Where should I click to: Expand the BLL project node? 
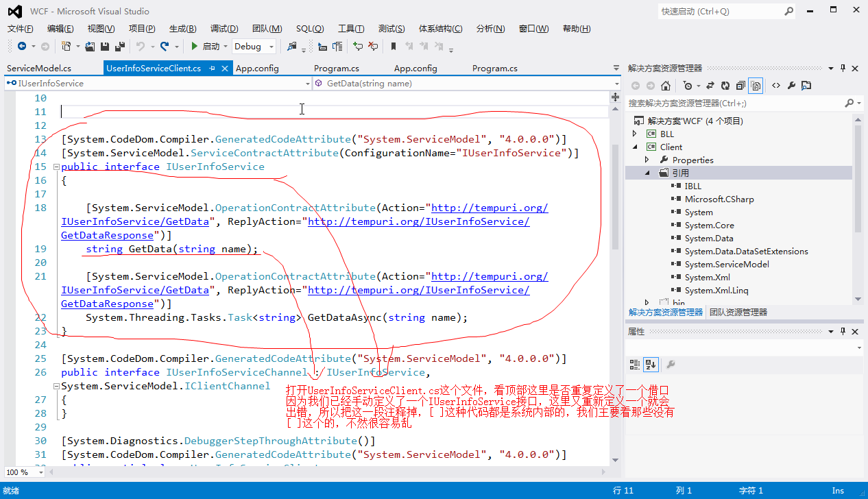pos(635,134)
